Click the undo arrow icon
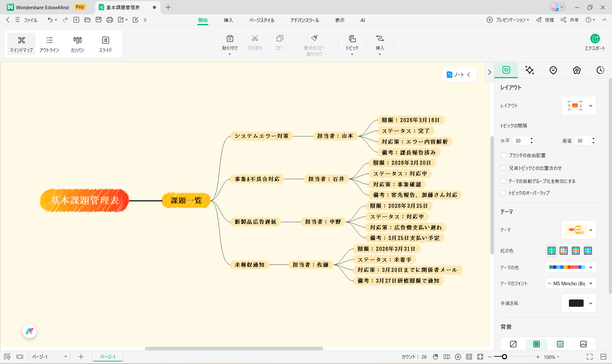 (50, 20)
